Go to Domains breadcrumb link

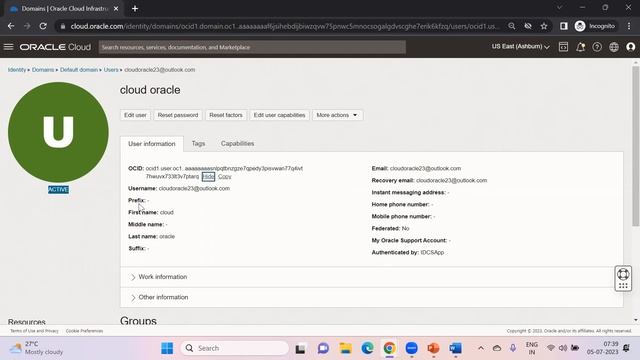pyautogui.click(x=43, y=70)
